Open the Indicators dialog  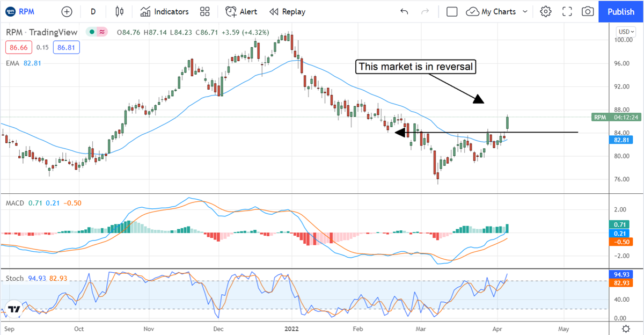[x=164, y=11]
